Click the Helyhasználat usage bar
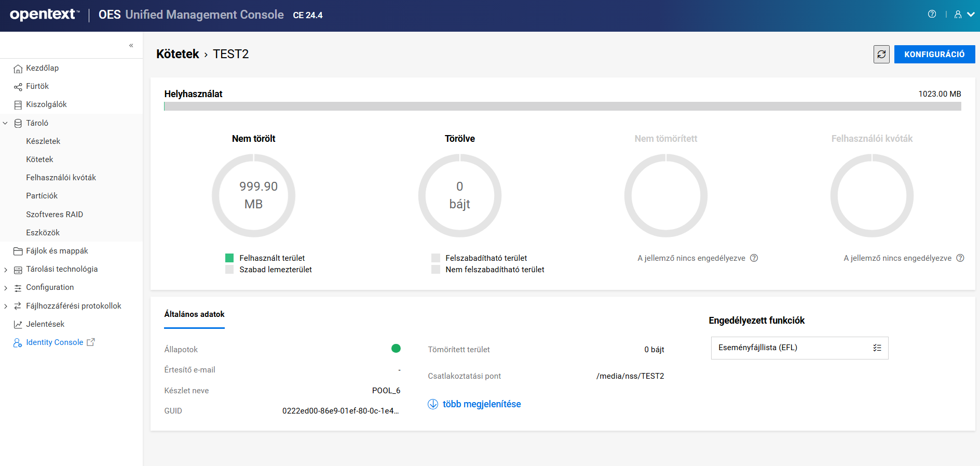Image resolution: width=980 pixels, height=466 pixels. coord(562,106)
